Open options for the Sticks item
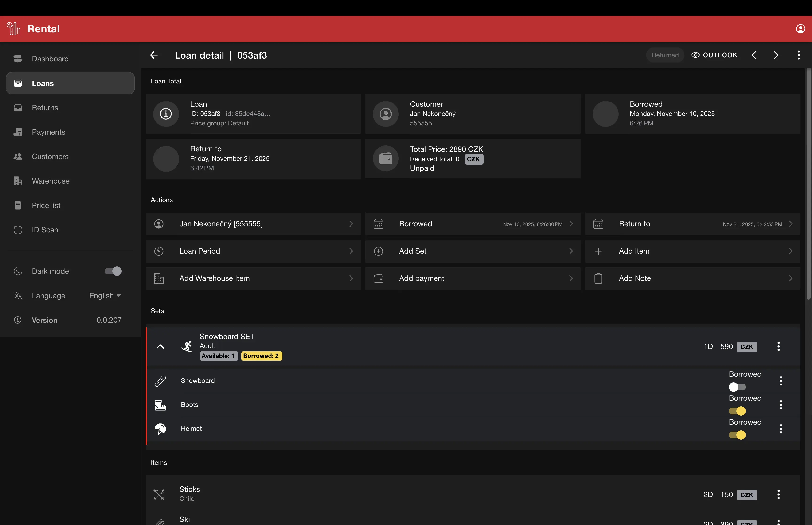The image size is (812, 525). tap(778, 494)
